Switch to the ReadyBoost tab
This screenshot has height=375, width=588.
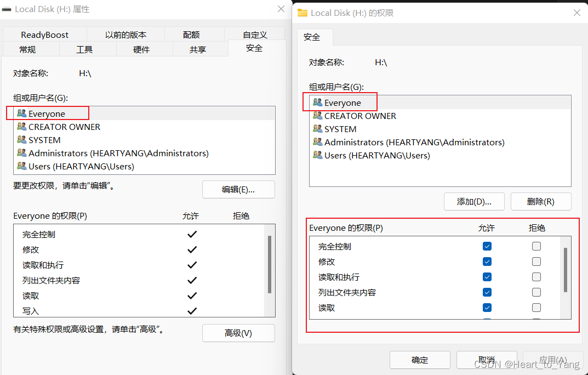coord(44,34)
